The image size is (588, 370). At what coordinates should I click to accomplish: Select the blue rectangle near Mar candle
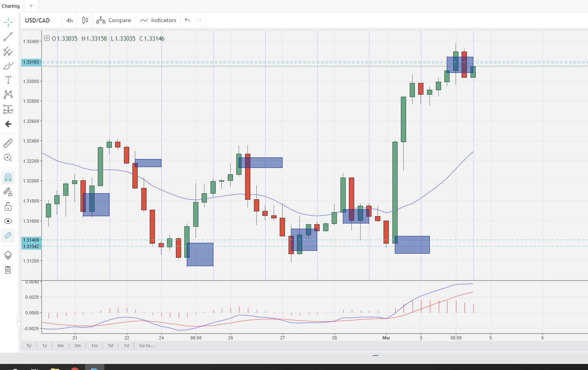tap(412, 245)
